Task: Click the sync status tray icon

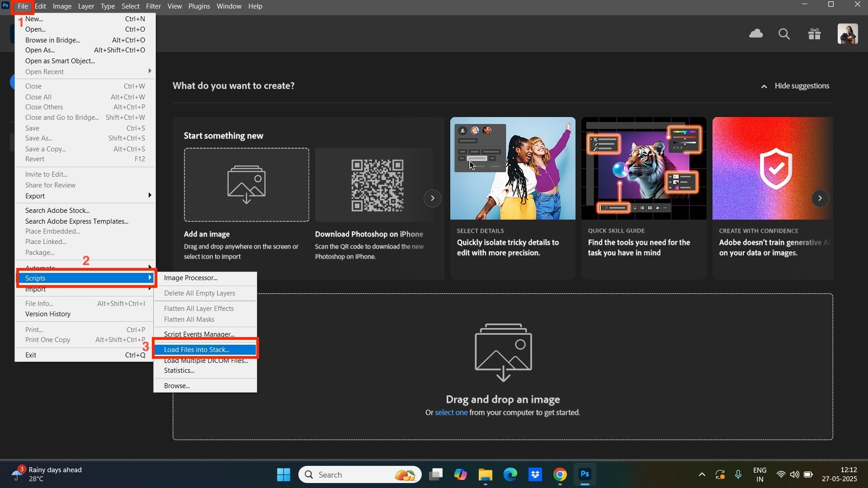Action: pyautogui.click(x=720, y=475)
